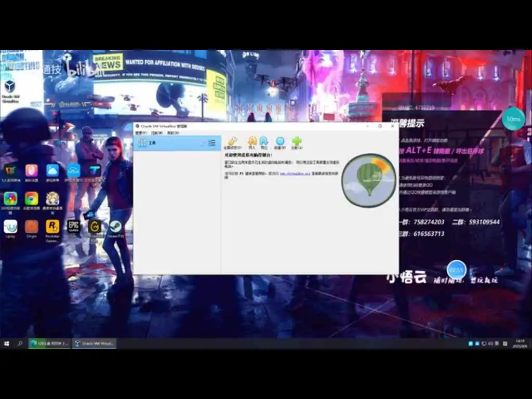Open the colorful pinwheel browser desktop icon
This screenshot has width=532, height=399.
pyautogui.click(x=10, y=202)
